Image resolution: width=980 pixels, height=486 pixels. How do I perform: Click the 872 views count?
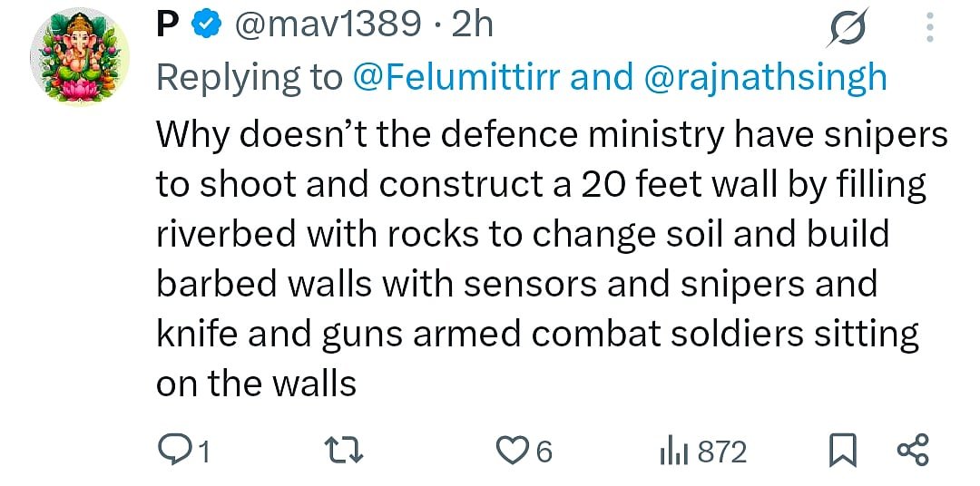point(722,452)
